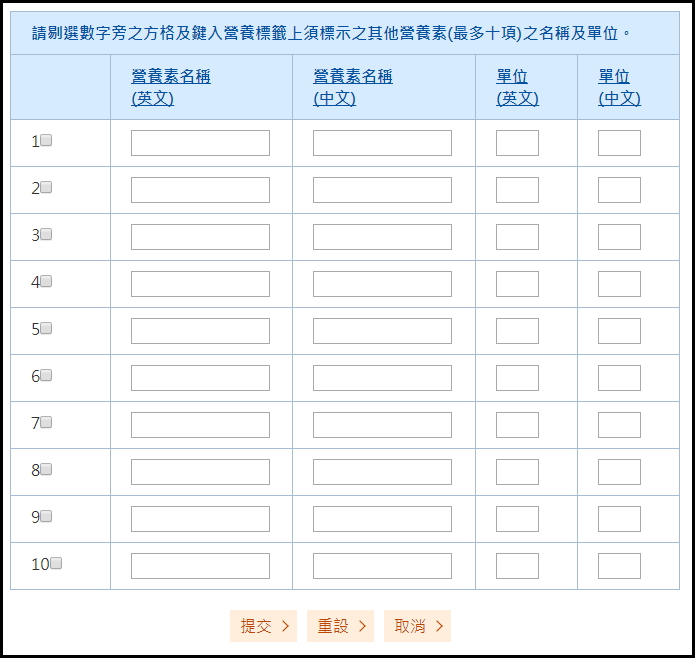Viewport: 695px width, 658px height.
Task: Click row 2 Chinese unit input box
Action: point(619,190)
